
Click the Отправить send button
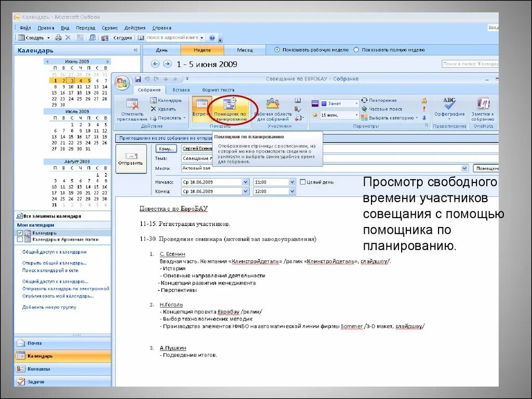[x=131, y=159]
